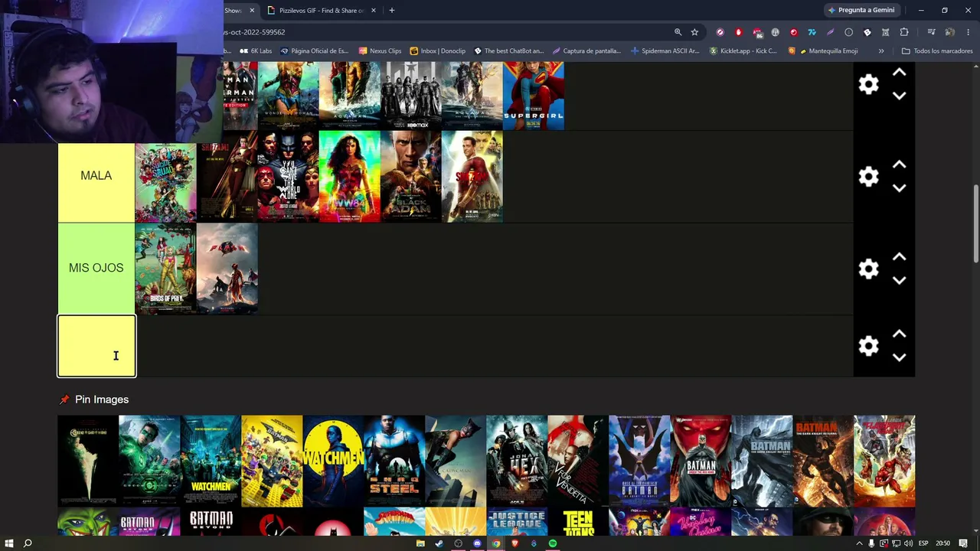Open the media controls icon in toolbar
Viewport: 980px width, 551px height.
click(931, 32)
